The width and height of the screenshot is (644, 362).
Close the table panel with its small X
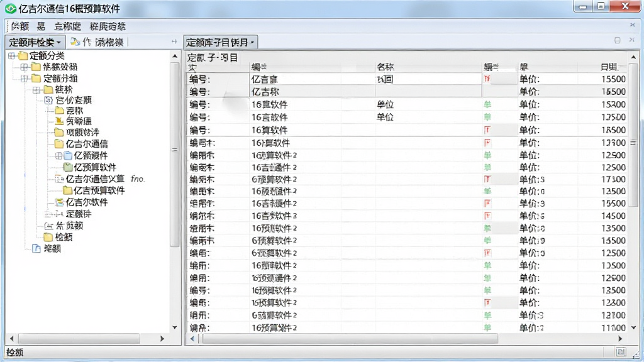point(631,40)
